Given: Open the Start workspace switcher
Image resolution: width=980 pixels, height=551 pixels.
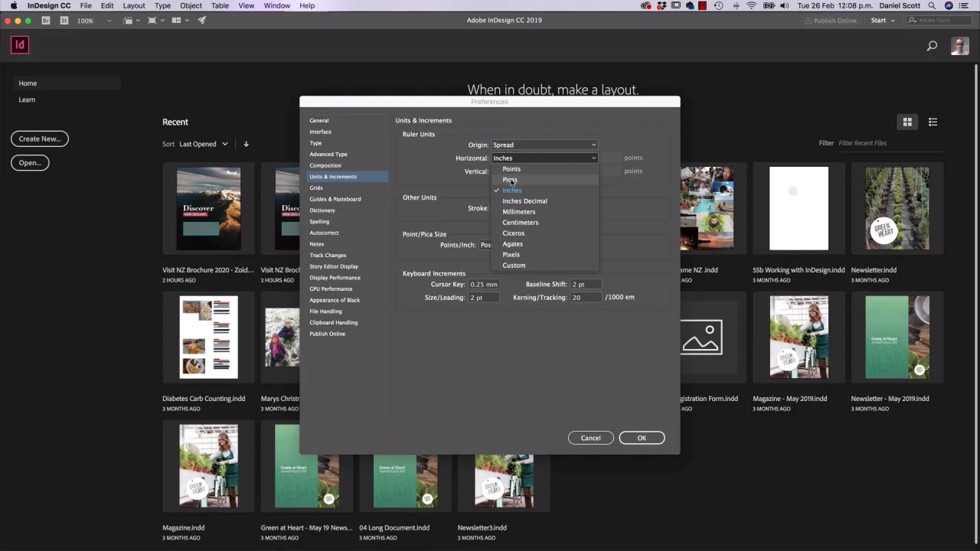Looking at the screenshot, I should [x=883, y=21].
